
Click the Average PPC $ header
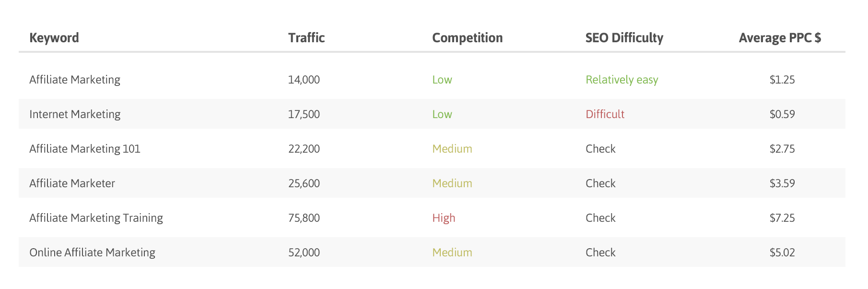click(x=780, y=38)
